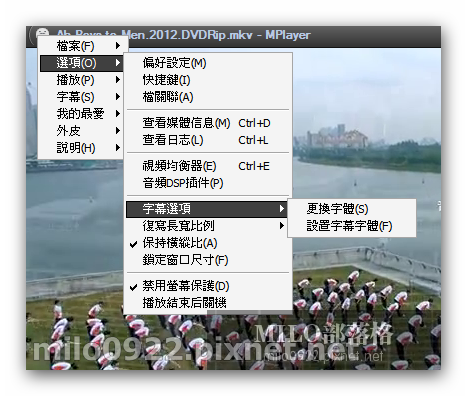
Task: Click the MPlayer smiley icon in title bar
Action: (42, 33)
